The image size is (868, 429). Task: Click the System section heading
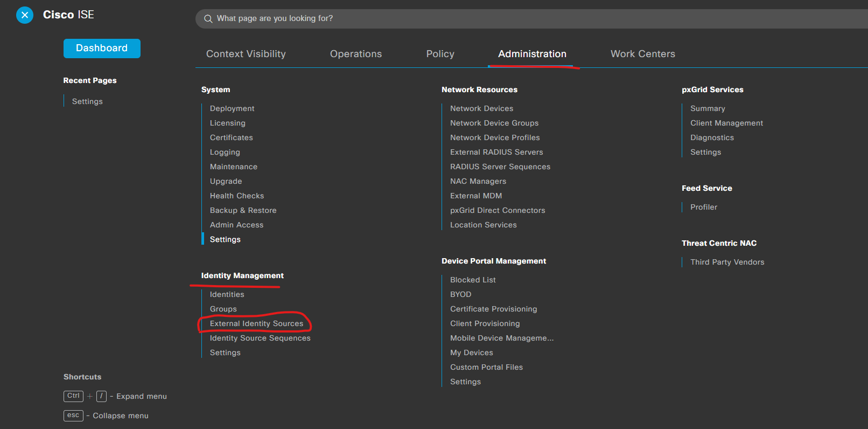click(x=216, y=89)
